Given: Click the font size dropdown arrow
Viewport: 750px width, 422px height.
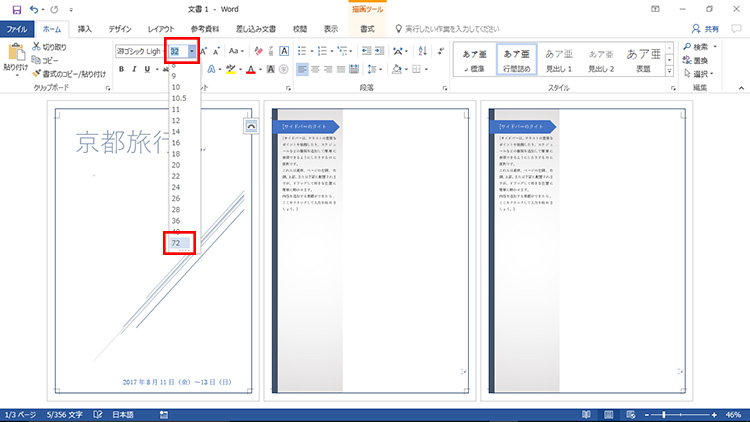Looking at the screenshot, I should tap(191, 50).
